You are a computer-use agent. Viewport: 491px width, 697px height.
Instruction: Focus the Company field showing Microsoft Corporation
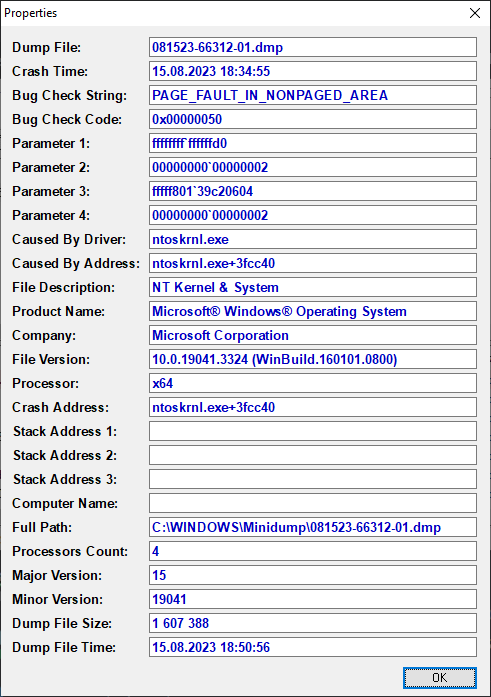(x=313, y=335)
